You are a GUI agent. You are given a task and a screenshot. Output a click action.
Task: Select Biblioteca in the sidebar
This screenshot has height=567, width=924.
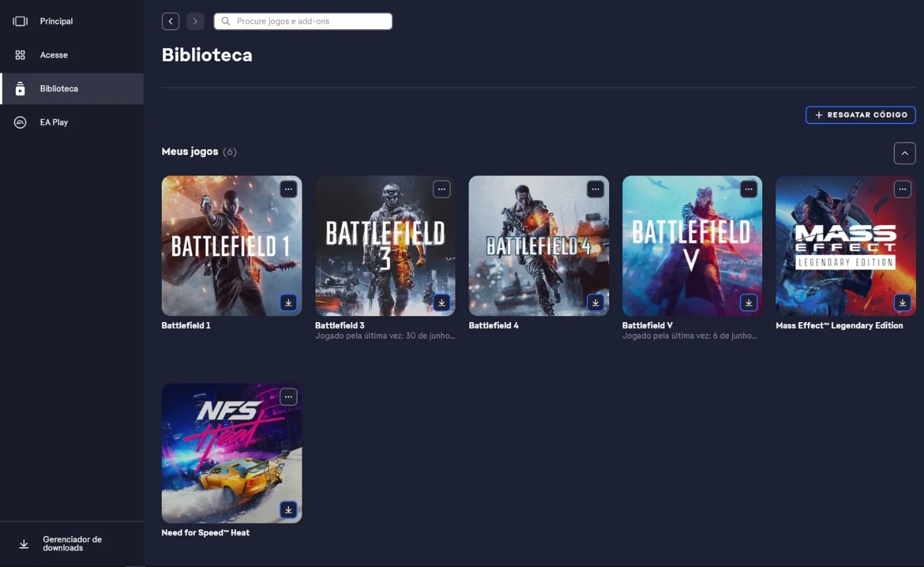pos(72,88)
